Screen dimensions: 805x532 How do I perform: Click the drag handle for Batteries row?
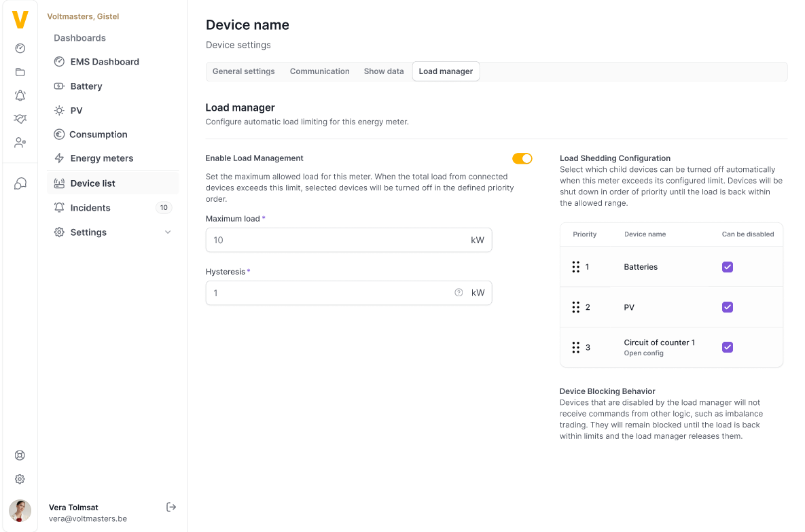575,267
